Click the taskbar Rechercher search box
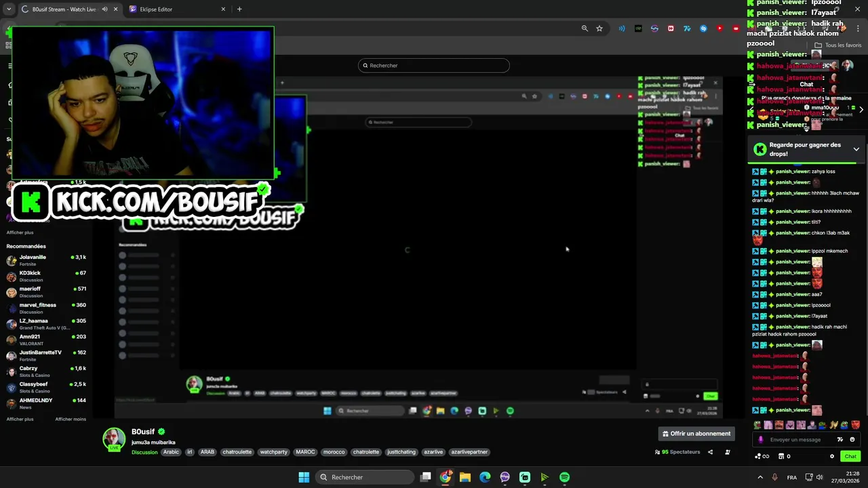Image resolution: width=868 pixels, height=488 pixels. point(365,477)
